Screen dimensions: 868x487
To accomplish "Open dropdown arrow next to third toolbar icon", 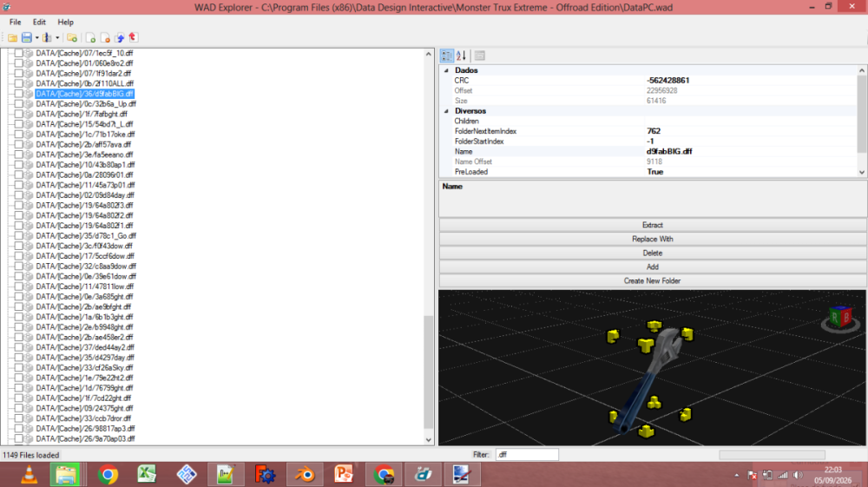I will [57, 38].
